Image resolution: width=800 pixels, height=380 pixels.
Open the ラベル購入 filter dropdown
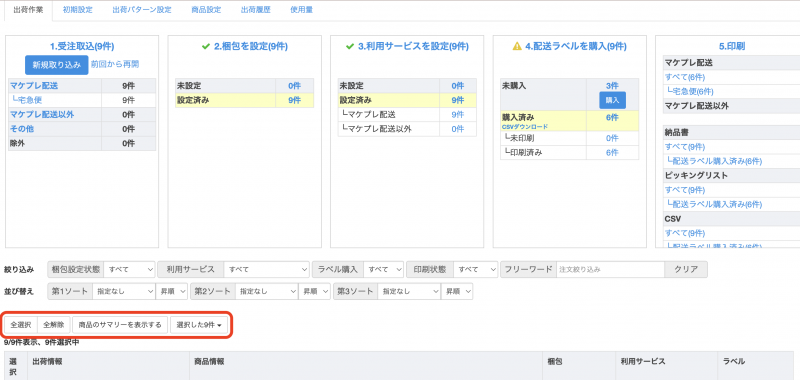(383, 269)
